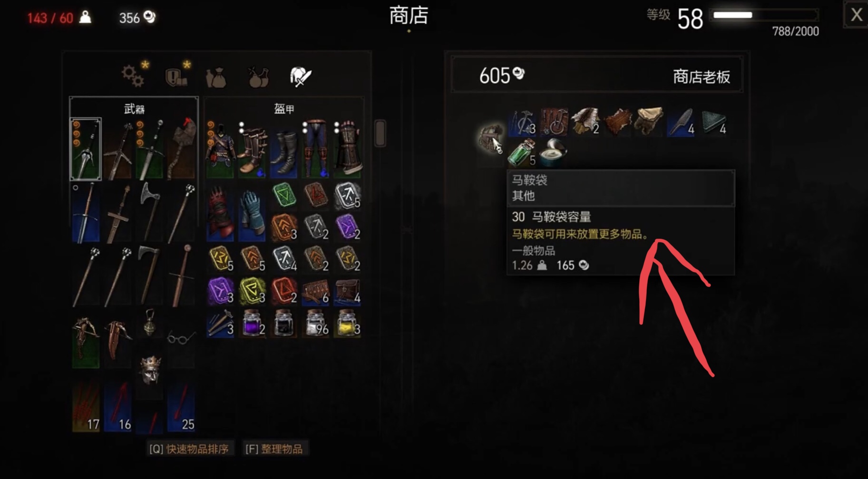Select the purple potion jar
868x479 pixels.
253,324
